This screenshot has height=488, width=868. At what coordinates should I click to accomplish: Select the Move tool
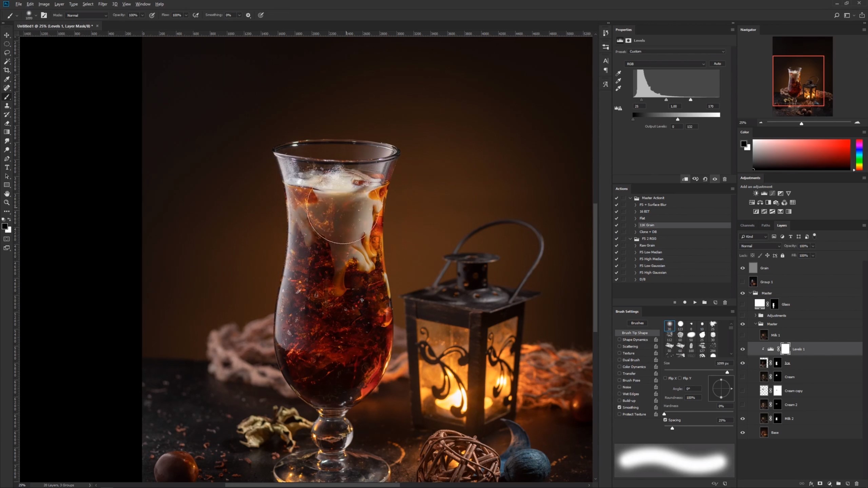(x=6, y=35)
